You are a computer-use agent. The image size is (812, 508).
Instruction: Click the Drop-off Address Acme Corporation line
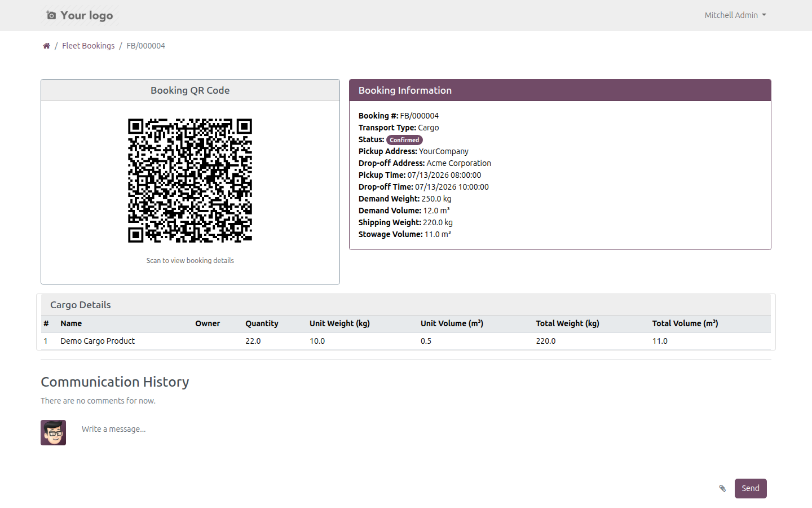coord(425,163)
